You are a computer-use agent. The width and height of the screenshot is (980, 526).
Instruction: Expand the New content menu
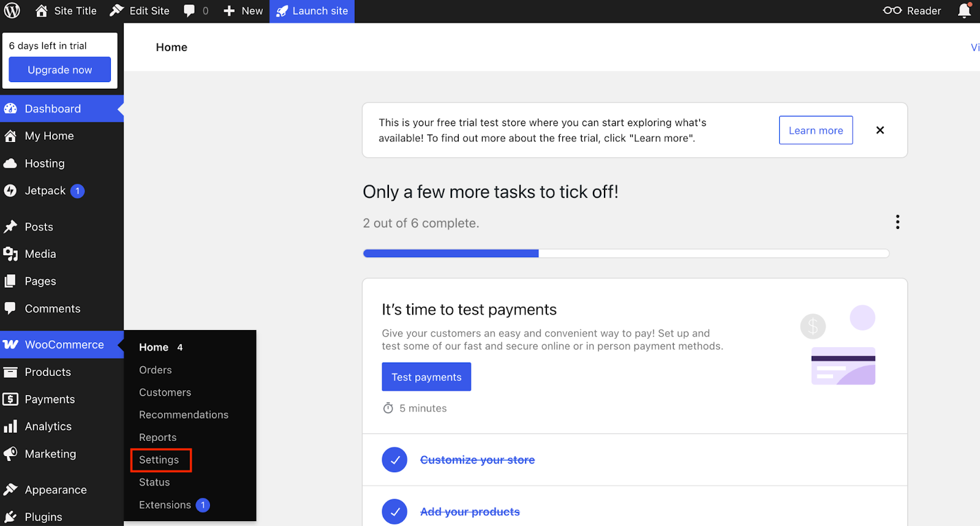pos(243,10)
